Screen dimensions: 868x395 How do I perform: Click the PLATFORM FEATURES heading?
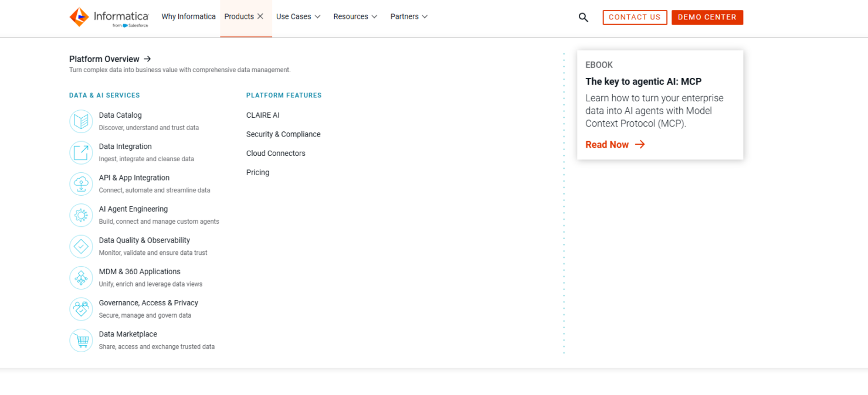[x=284, y=96]
